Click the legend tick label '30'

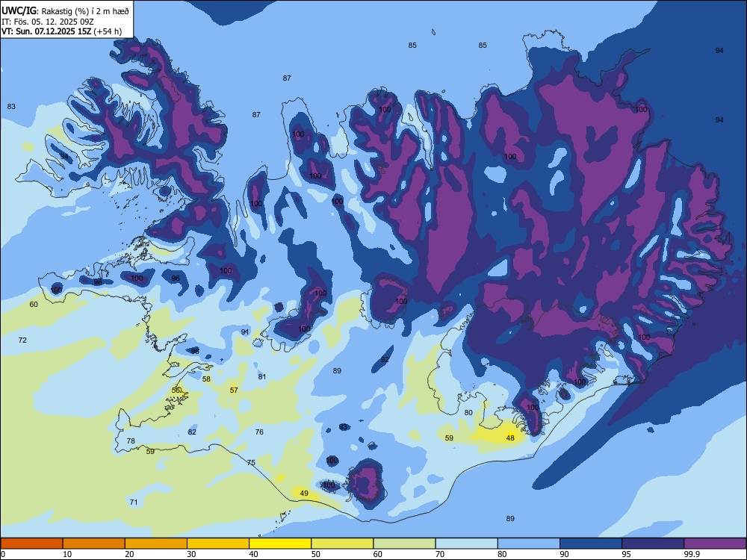[191, 554]
